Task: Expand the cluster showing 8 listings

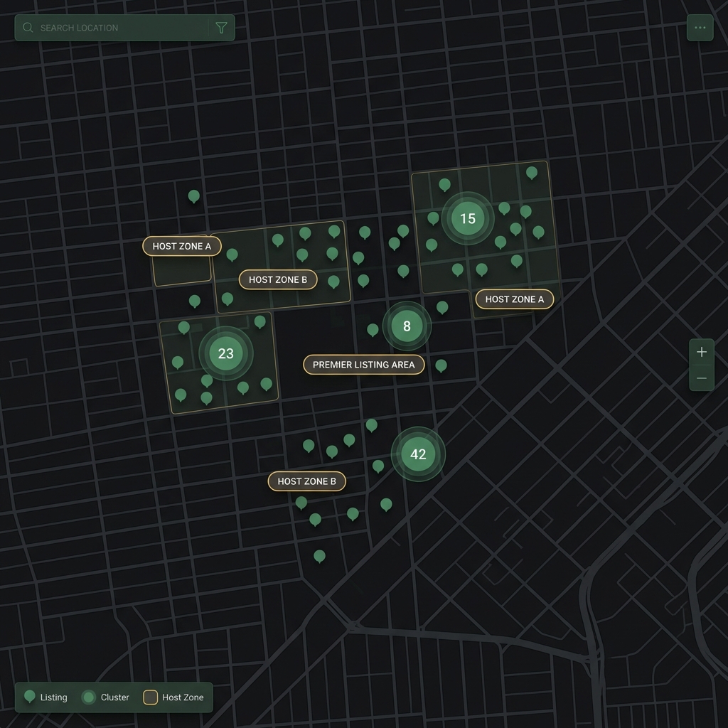Action: coord(407,326)
